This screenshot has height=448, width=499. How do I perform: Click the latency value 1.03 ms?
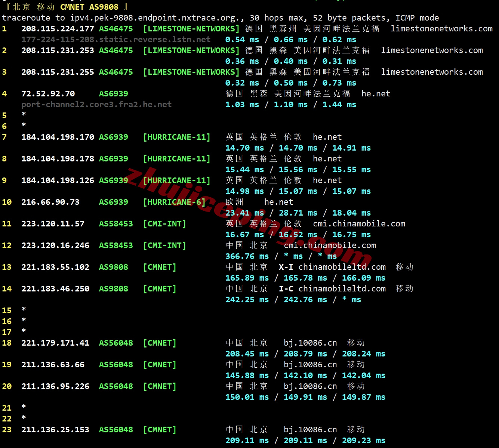[x=242, y=105]
